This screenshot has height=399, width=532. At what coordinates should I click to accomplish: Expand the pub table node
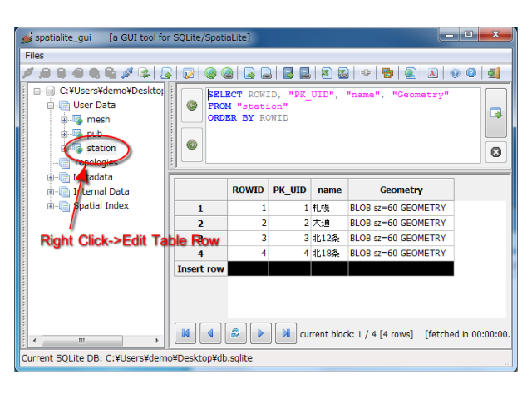click(64, 135)
